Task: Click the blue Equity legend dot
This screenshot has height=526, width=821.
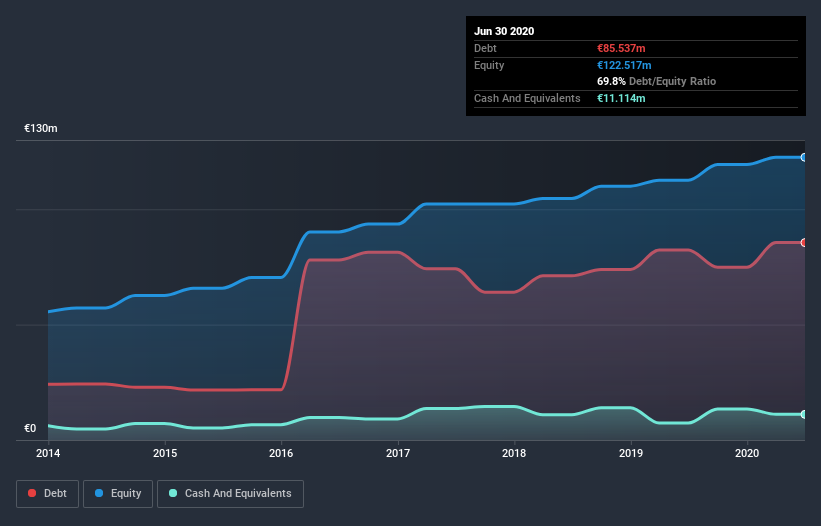Action: click(99, 493)
